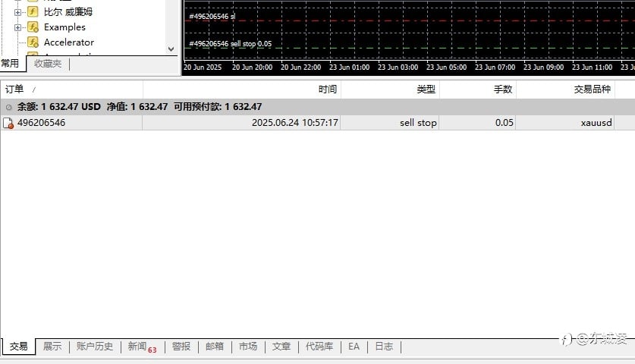Sort by the 类型 column header
This screenshot has height=364, width=635.
(390, 89)
